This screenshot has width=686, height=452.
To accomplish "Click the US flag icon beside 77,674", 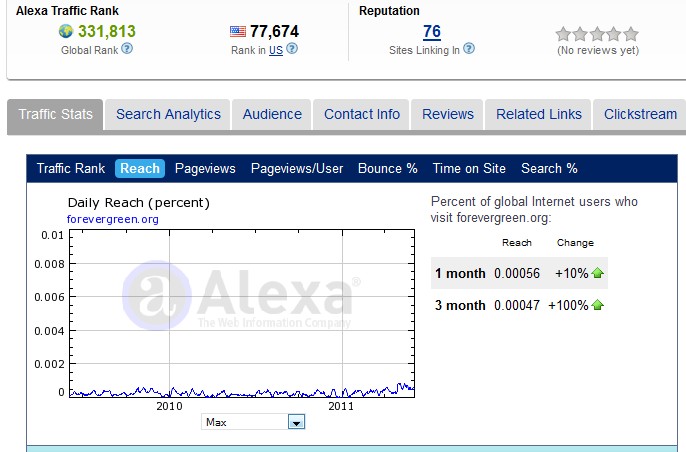I will click(238, 32).
